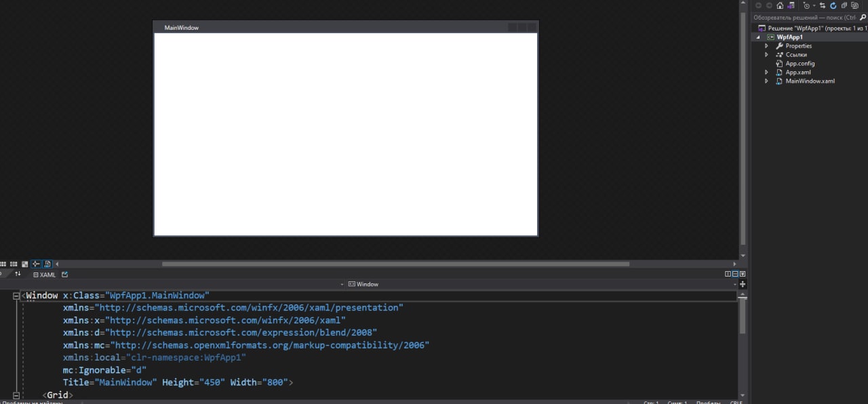Viewport: 868px width, 404px height.
Task: Toggle the second grid snap icon in designer bar
Action: click(14, 264)
